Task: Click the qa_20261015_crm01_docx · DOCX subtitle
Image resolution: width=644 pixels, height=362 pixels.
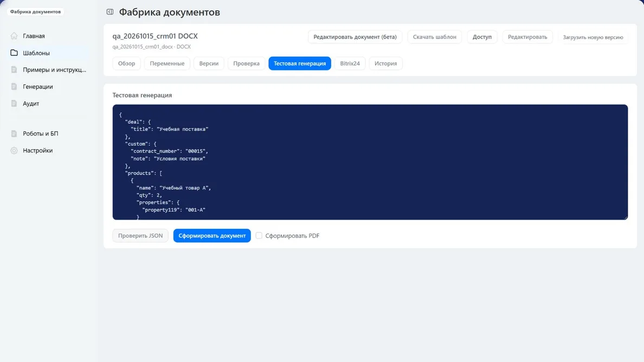Action: (152, 47)
